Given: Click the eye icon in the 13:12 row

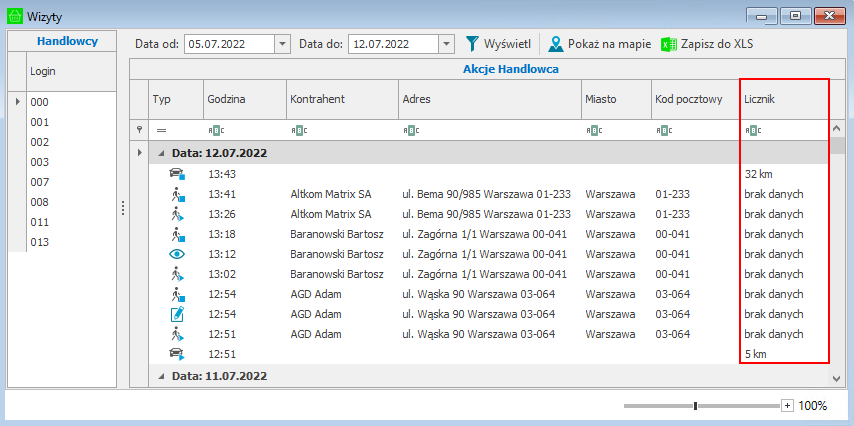Looking at the screenshot, I should click(x=177, y=254).
